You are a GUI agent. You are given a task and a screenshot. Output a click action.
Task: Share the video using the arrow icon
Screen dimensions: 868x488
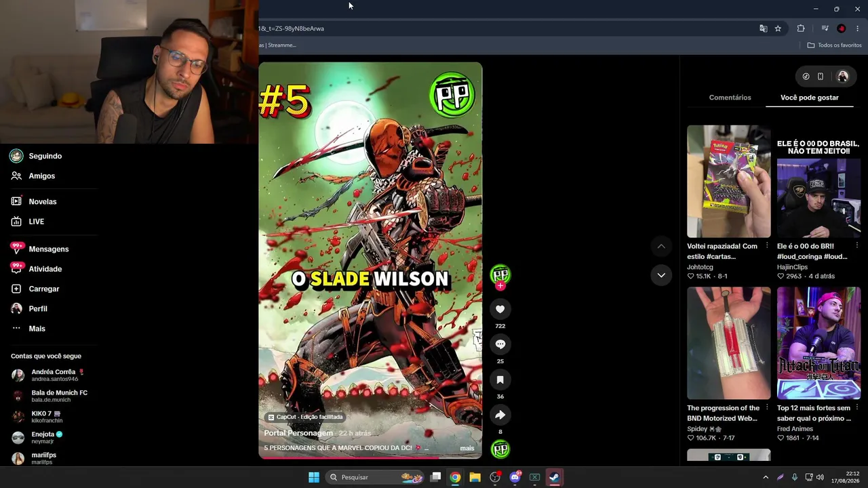click(500, 415)
